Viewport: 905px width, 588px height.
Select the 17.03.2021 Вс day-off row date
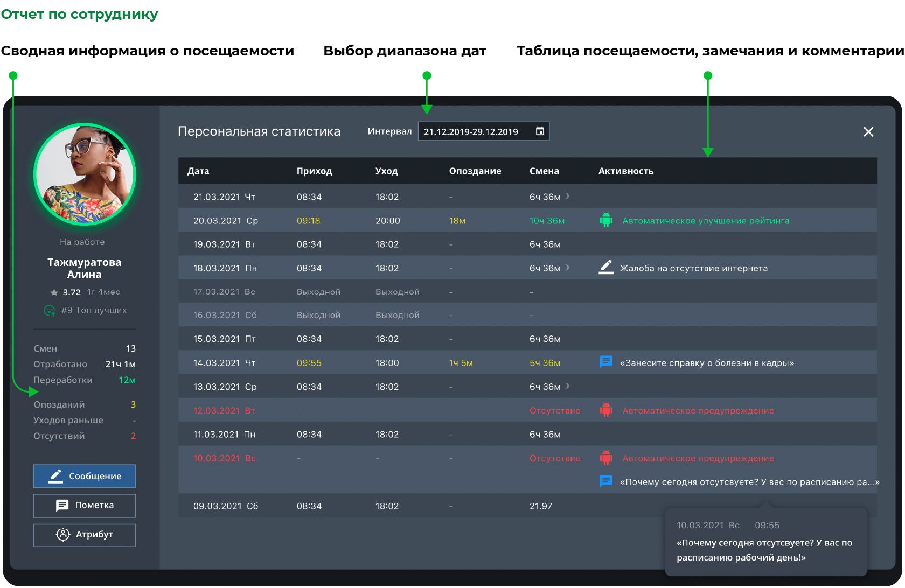[224, 292]
